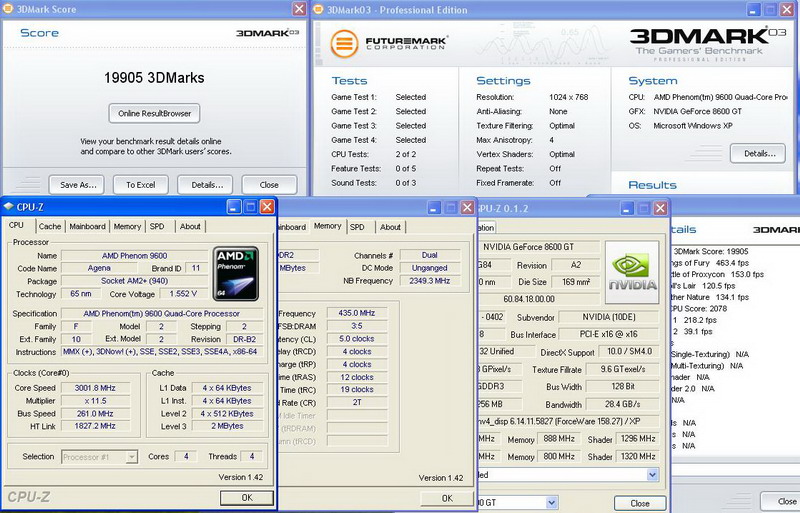Expand the GPU-Z sensor dropdown ending in 'ed'
The image size is (800, 513).
(x=653, y=475)
